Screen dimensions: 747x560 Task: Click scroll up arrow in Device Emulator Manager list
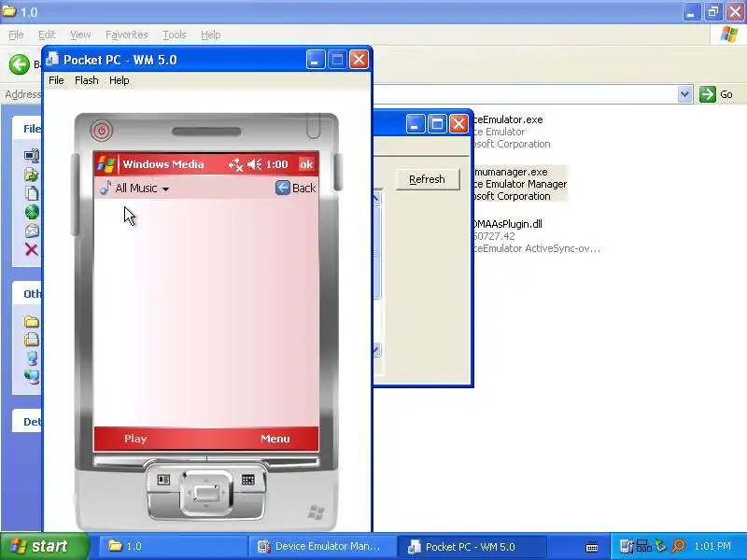(x=376, y=198)
